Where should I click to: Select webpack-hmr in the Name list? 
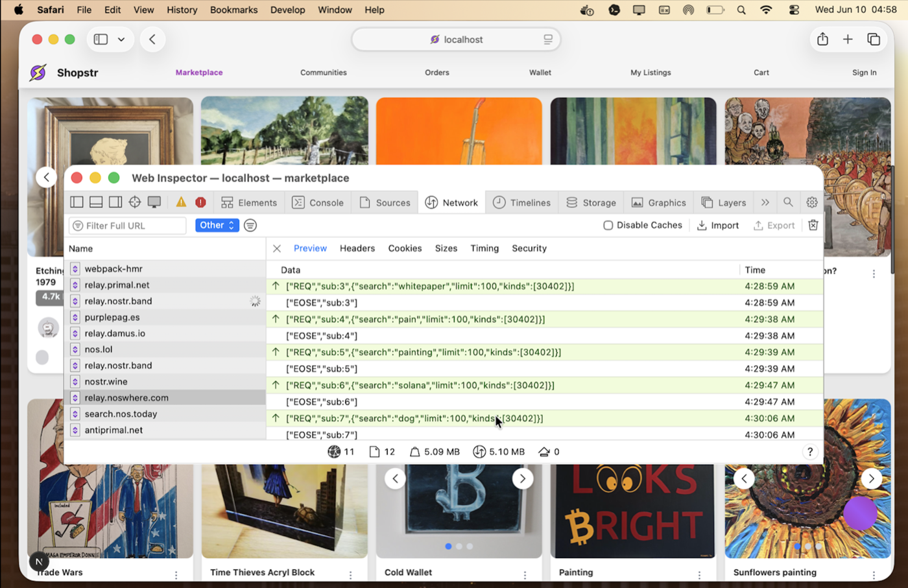[165, 268]
